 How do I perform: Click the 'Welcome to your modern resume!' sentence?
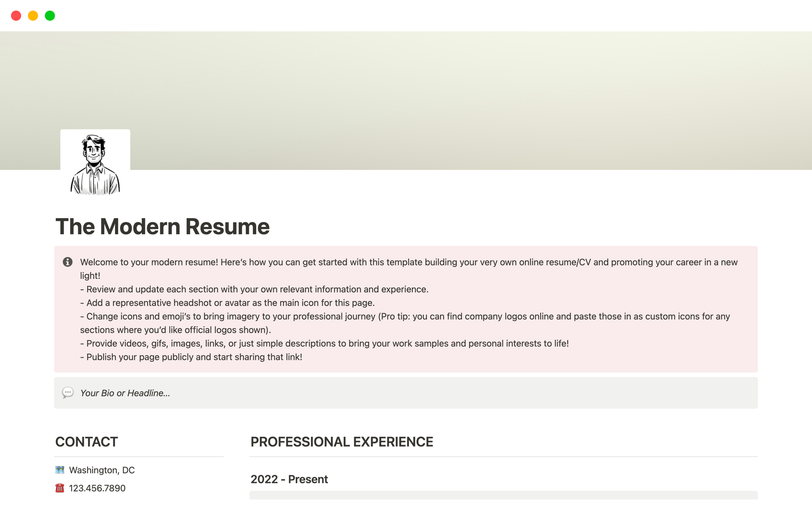point(149,262)
